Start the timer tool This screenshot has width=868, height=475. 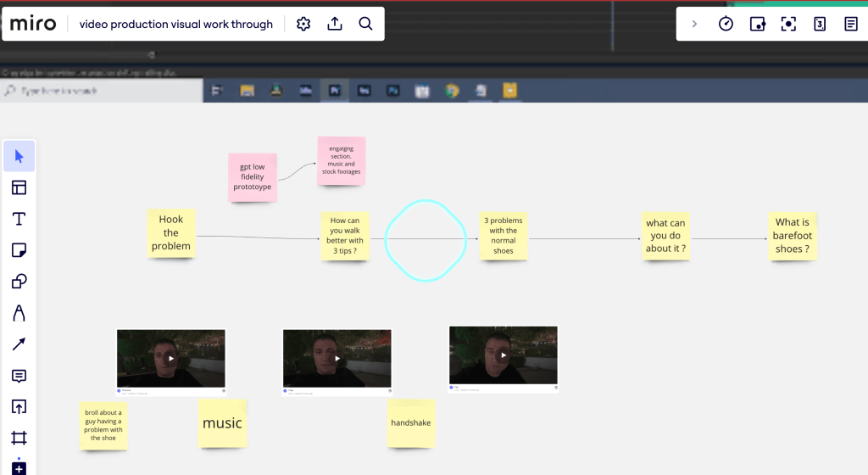coord(726,24)
